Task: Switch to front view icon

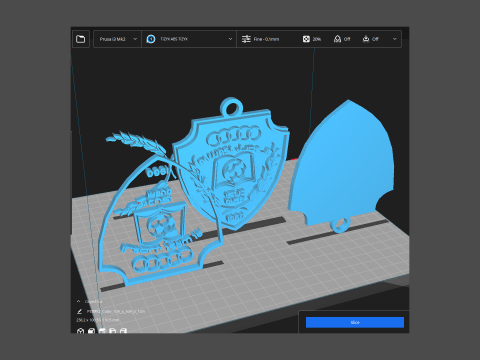Action: pyautogui.click(x=91, y=331)
